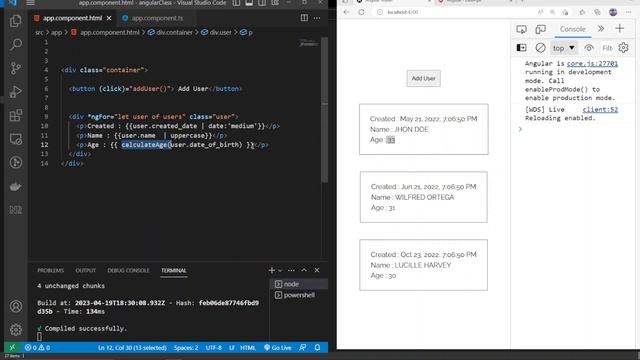Image resolution: width=640 pixels, height=360 pixels.
Task: Open the DEBUG CONSOLE tab
Action: pos(128,270)
